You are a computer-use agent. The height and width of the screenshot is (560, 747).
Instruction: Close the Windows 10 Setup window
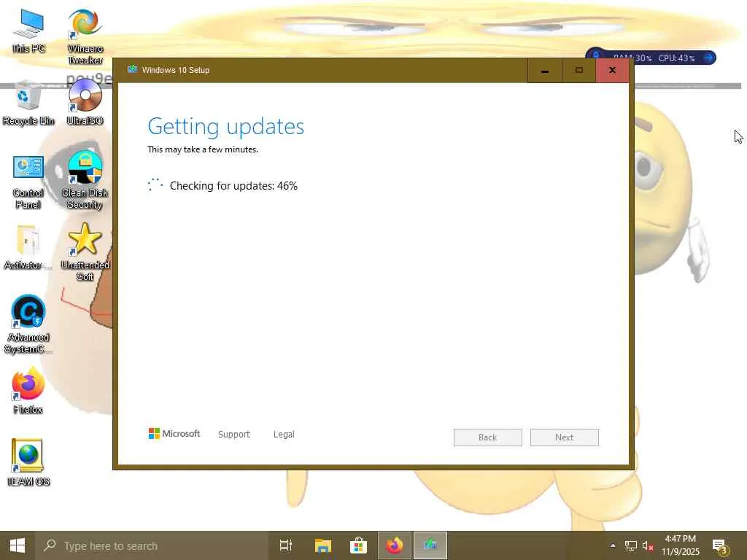(x=612, y=71)
